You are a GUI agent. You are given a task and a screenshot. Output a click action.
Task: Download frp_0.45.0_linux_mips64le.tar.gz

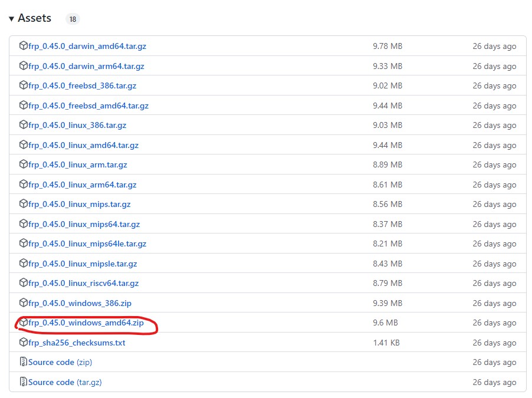click(x=87, y=244)
